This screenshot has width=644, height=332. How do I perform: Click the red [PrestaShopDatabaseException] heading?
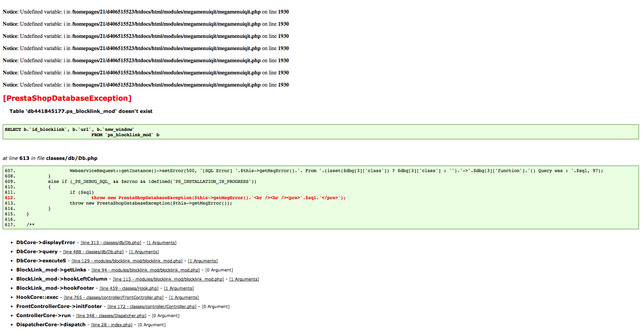pos(67,98)
